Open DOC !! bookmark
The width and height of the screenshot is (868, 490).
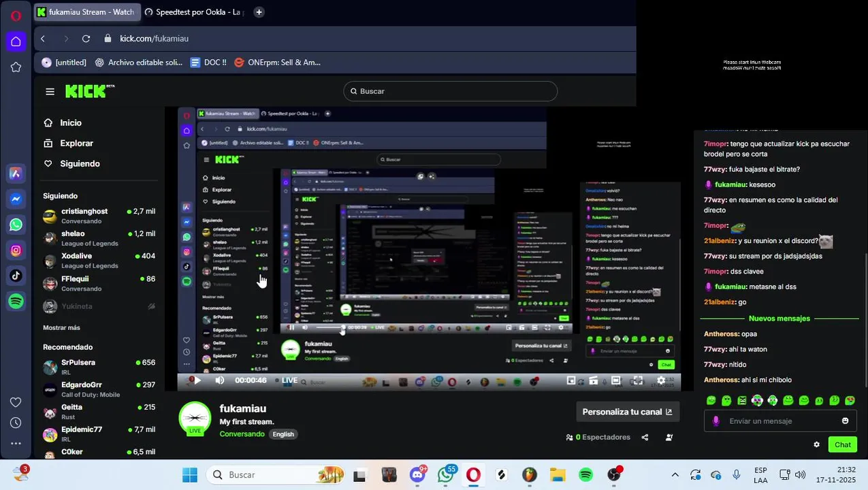click(x=208, y=63)
